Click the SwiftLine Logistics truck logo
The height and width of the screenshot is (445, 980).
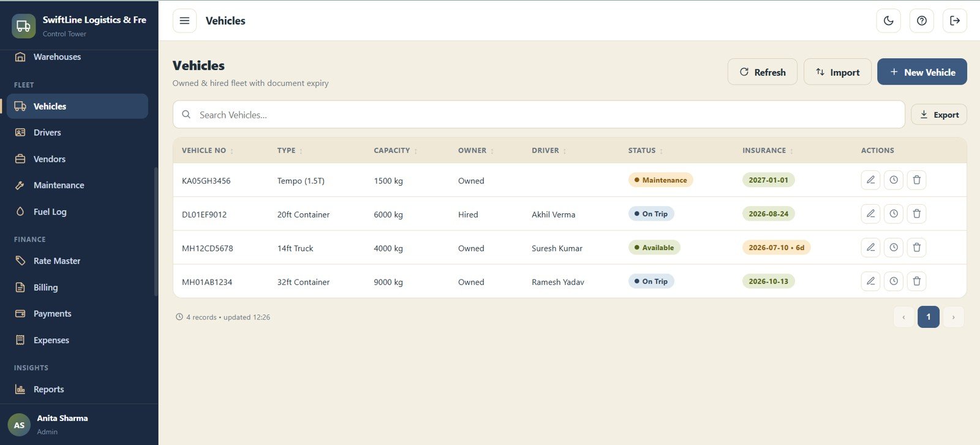point(23,26)
